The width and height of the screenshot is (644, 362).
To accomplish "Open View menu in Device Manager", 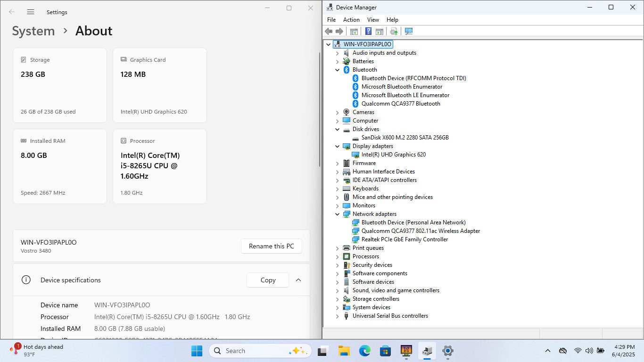I will (373, 20).
